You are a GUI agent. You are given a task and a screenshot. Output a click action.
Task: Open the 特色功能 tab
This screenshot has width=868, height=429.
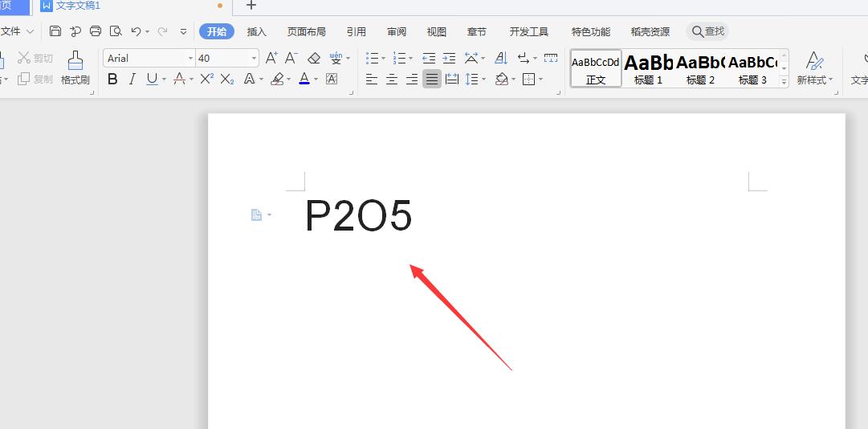591,31
